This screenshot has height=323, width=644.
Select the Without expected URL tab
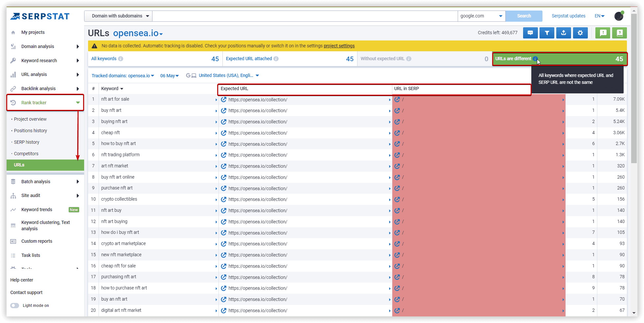pyautogui.click(x=425, y=59)
